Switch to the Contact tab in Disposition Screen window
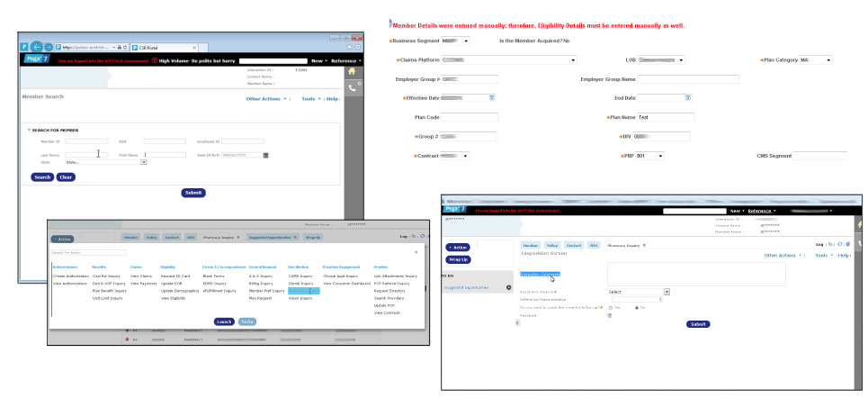868x398 pixels. pos(574,245)
